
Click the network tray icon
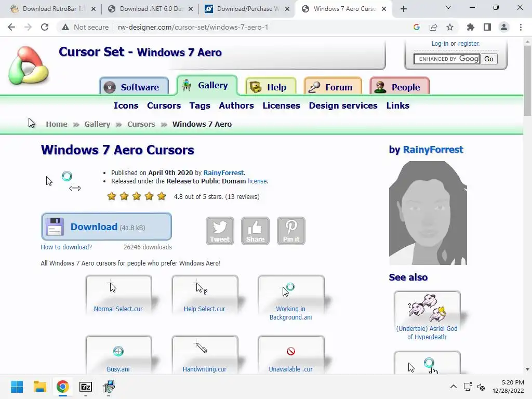pos(468,387)
